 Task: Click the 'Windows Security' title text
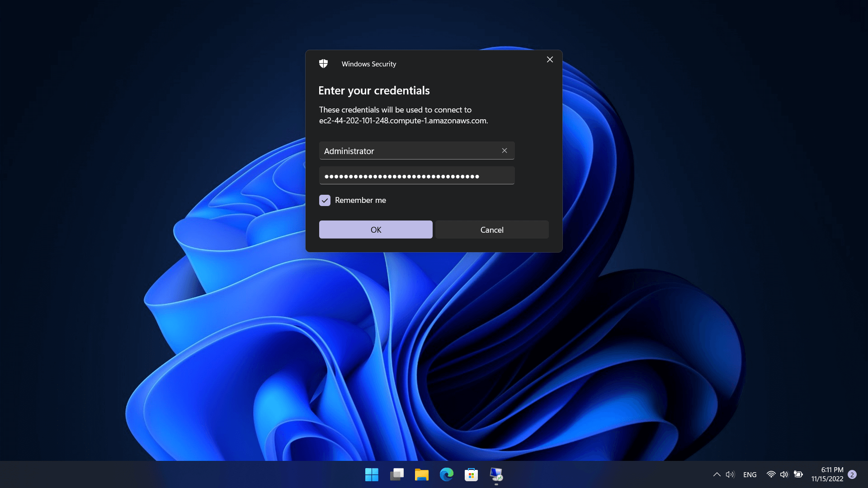(369, 64)
